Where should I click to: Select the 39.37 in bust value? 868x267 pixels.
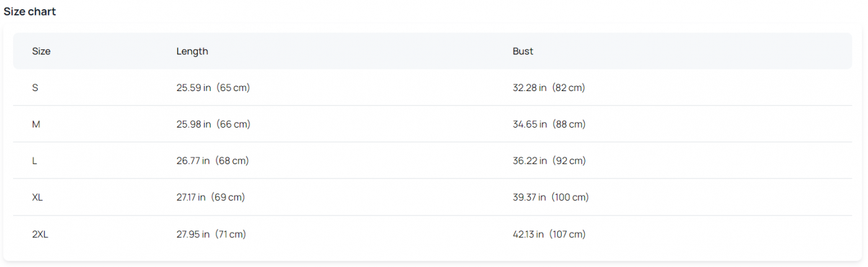529,198
